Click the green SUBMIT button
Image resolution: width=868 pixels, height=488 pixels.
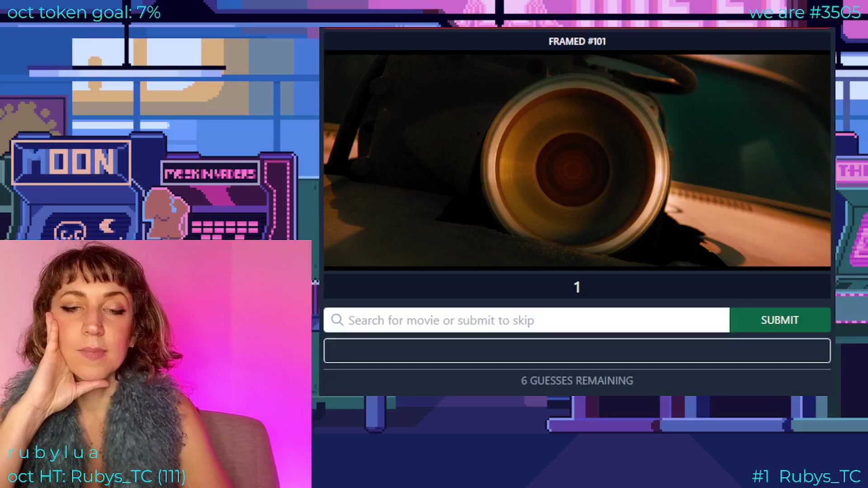[780, 320]
